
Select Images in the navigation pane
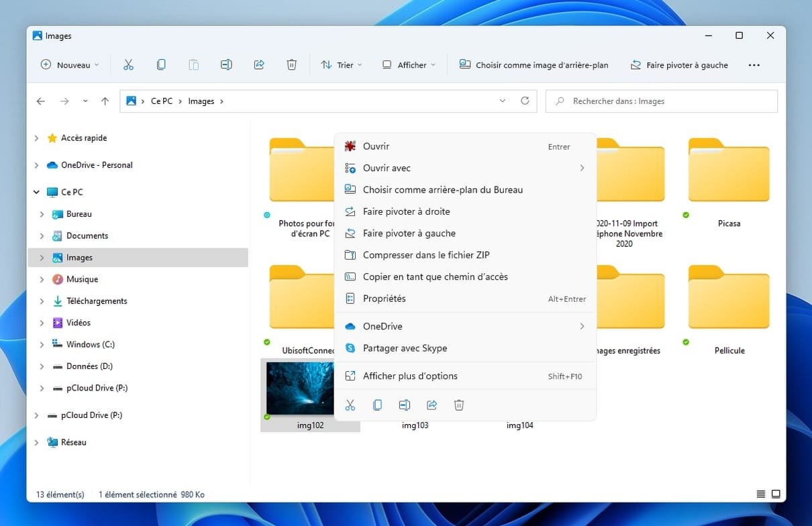(x=138, y=258)
